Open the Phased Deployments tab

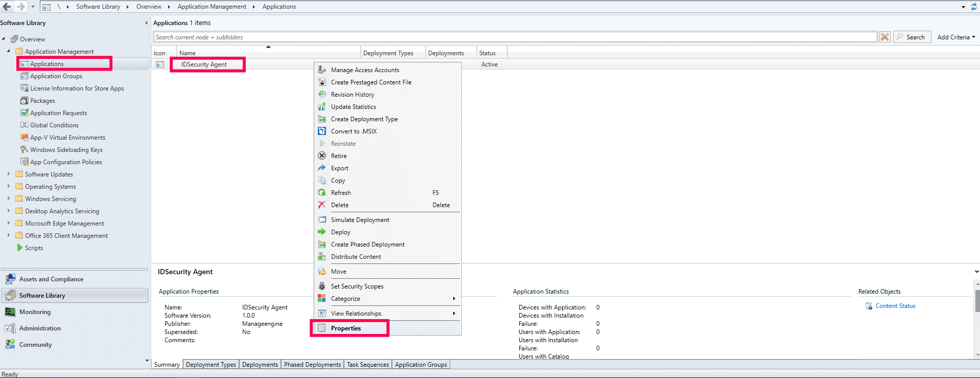point(312,365)
